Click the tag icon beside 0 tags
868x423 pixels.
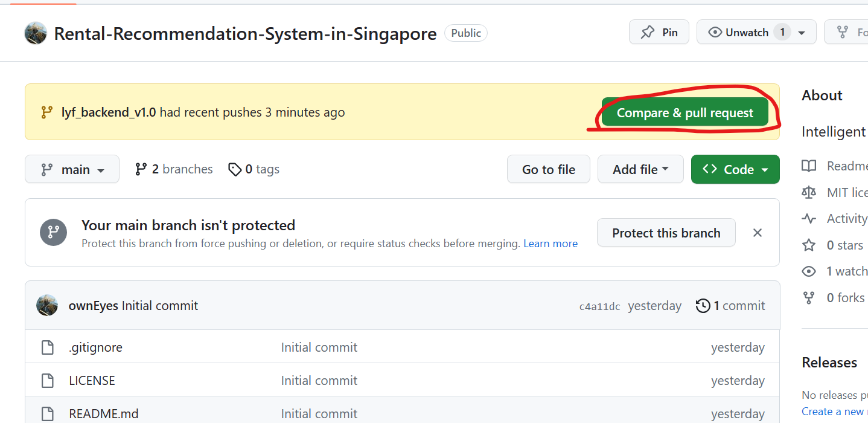click(x=235, y=170)
